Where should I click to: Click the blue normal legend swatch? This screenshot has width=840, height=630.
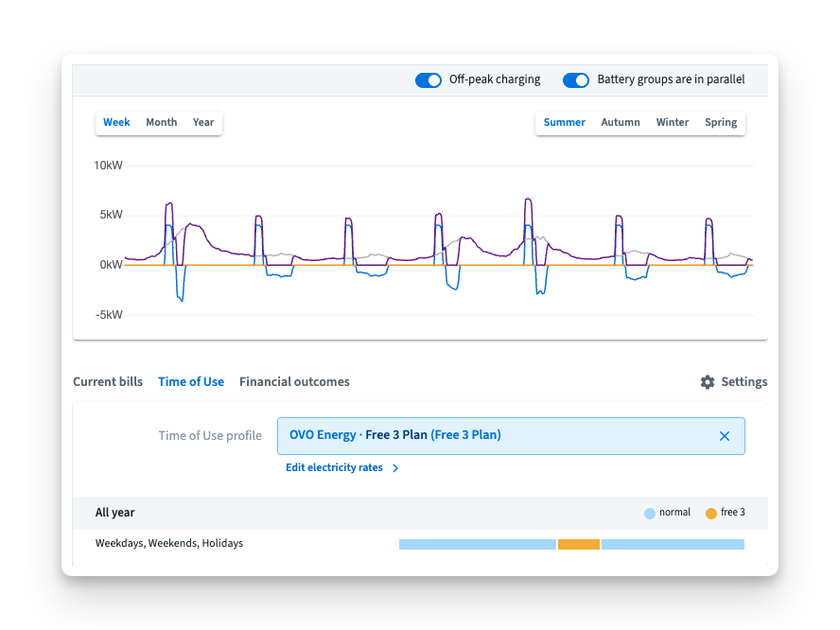point(650,514)
